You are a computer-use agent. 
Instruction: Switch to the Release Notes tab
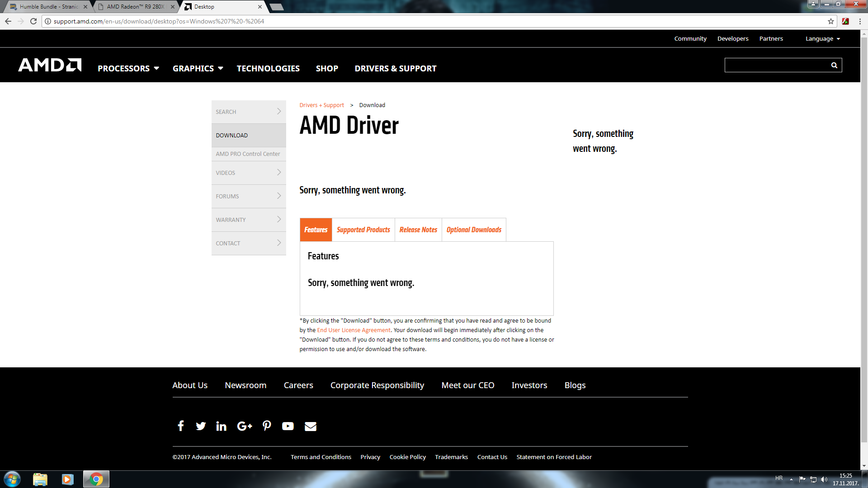pos(418,230)
